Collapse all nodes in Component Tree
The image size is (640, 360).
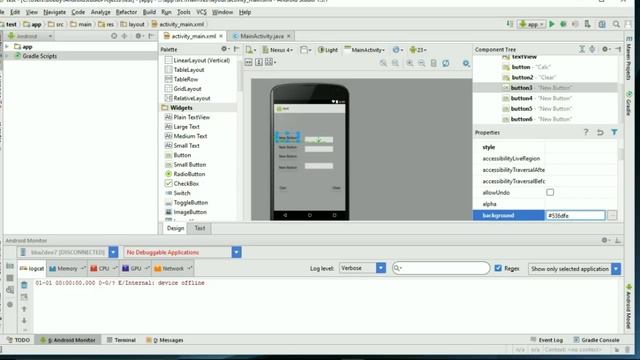pyautogui.click(x=592, y=49)
